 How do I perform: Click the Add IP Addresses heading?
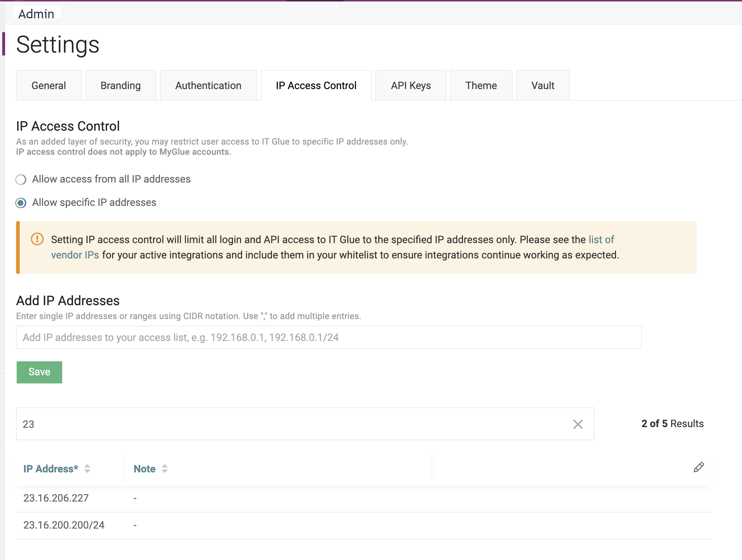68,300
